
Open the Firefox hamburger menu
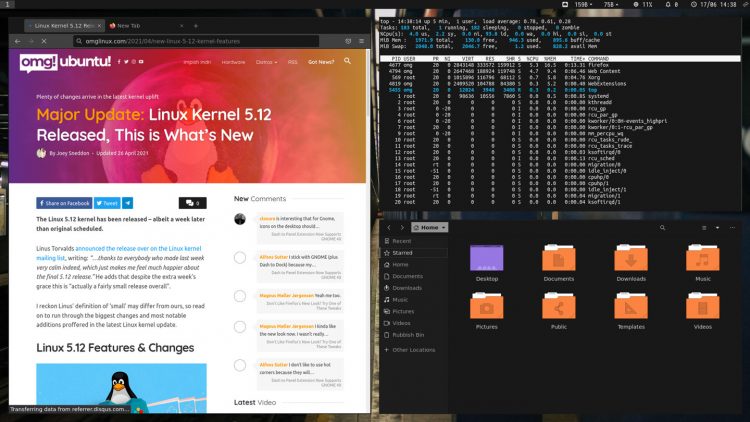pos(362,41)
